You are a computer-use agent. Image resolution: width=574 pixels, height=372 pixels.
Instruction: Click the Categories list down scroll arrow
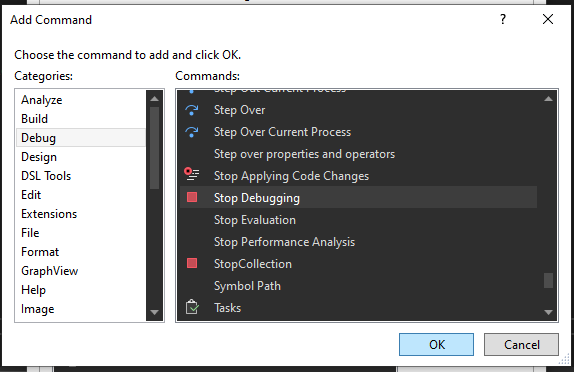coord(154,312)
